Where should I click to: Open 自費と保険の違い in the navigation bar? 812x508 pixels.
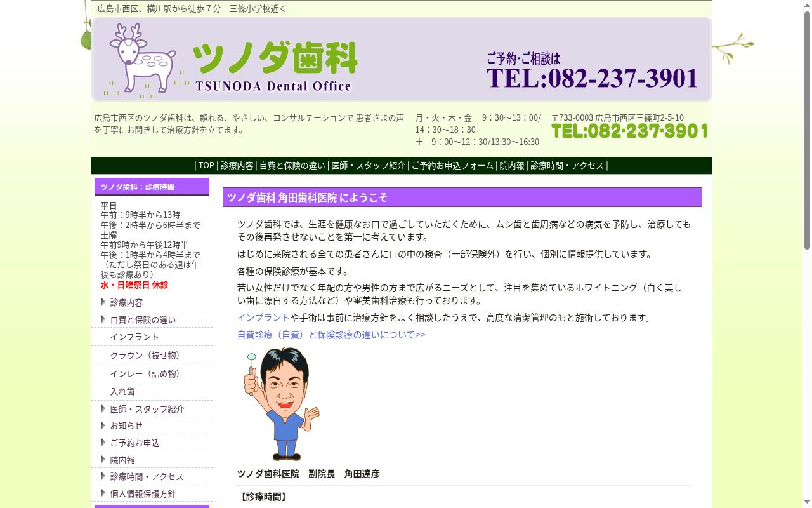292,165
